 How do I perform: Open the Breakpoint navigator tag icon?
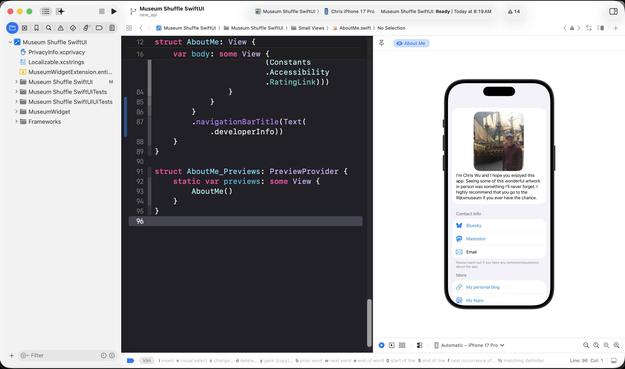click(x=99, y=28)
